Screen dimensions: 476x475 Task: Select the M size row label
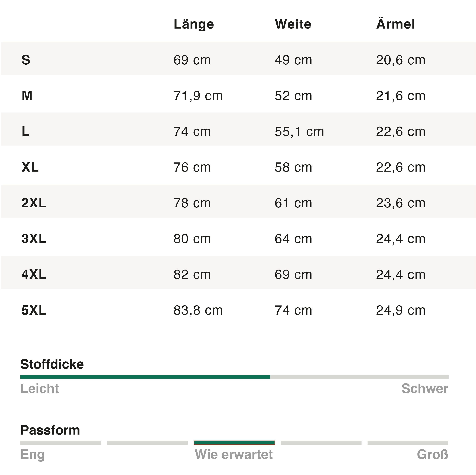pos(27,96)
